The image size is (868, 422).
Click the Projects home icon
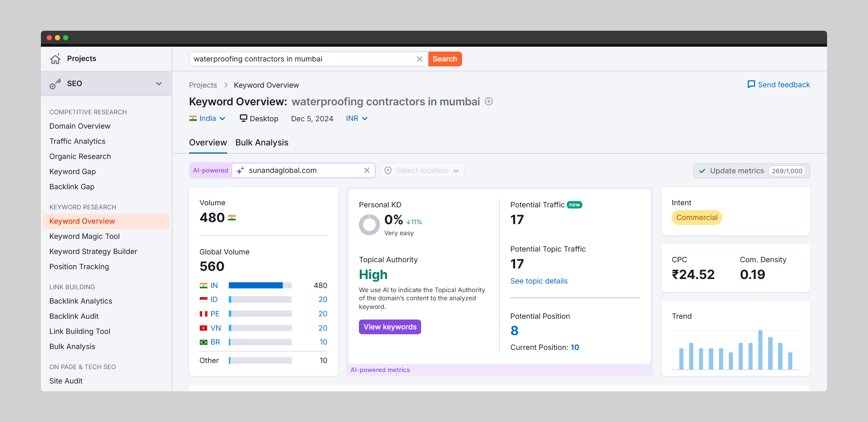(55, 59)
